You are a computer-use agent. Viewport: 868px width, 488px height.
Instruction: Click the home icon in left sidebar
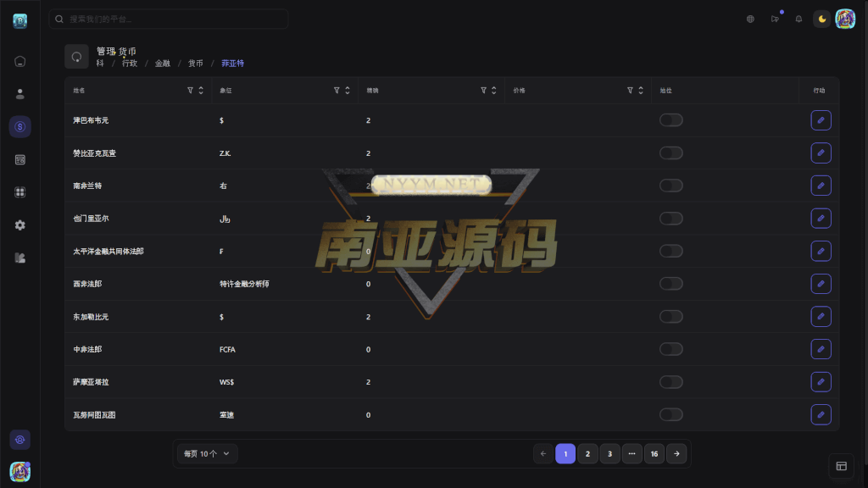(20, 61)
